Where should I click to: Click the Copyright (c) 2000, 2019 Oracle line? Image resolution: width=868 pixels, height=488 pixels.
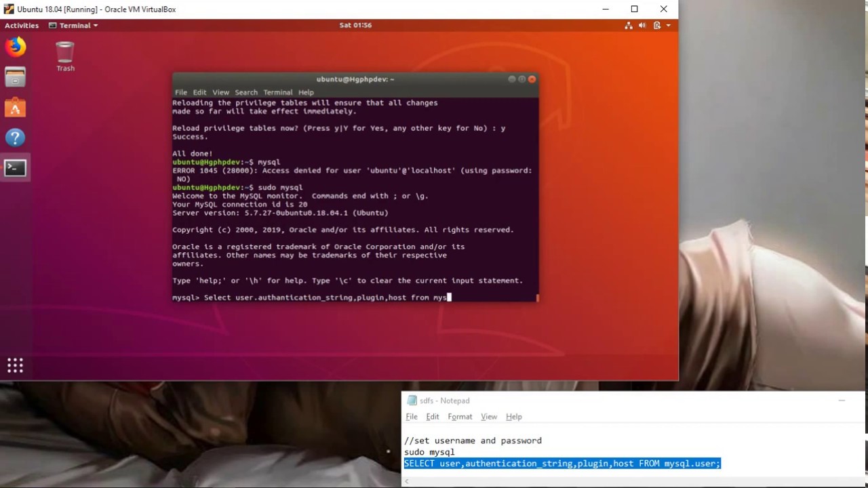(343, 230)
